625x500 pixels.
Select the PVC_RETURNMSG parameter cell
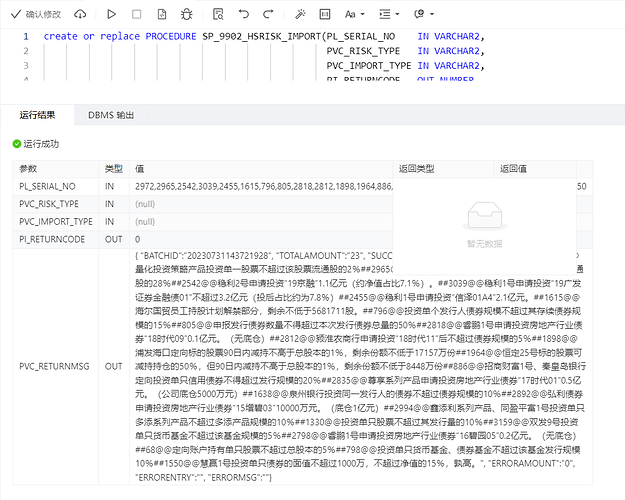[54, 366]
